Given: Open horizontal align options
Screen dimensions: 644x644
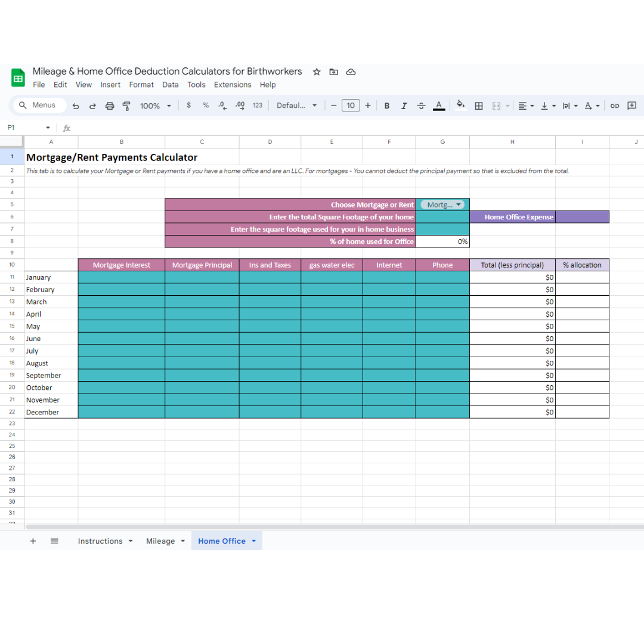Looking at the screenshot, I should [x=526, y=106].
